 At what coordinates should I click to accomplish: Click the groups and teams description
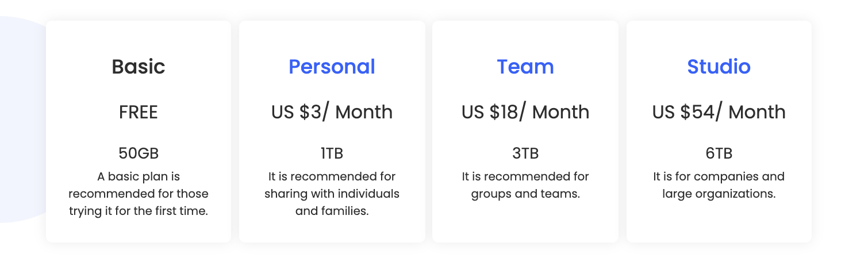[x=525, y=185]
